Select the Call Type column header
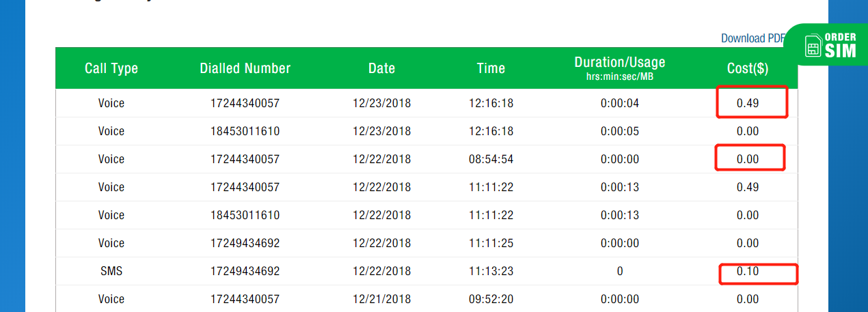 [x=111, y=68]
